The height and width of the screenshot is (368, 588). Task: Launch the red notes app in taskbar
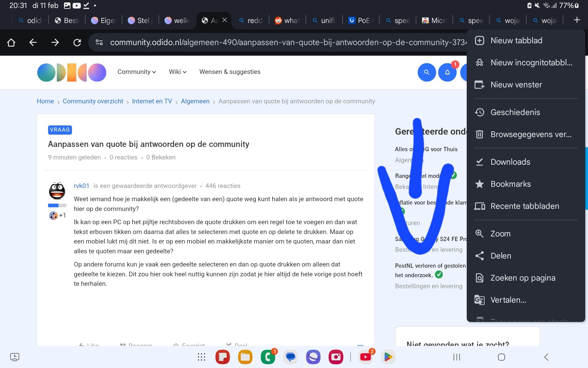(x=223, y=357)
